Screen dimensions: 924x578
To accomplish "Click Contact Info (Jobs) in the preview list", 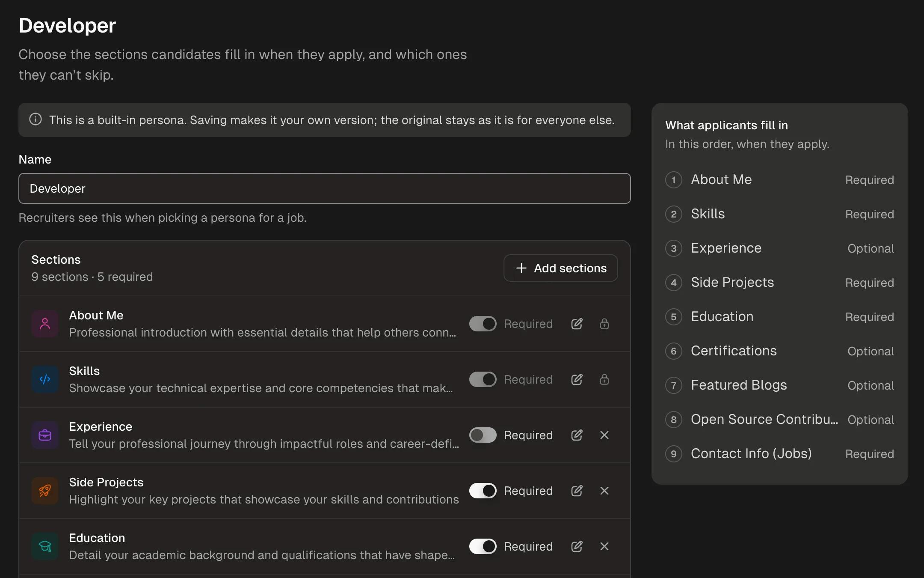I will [x=779, y=454].
